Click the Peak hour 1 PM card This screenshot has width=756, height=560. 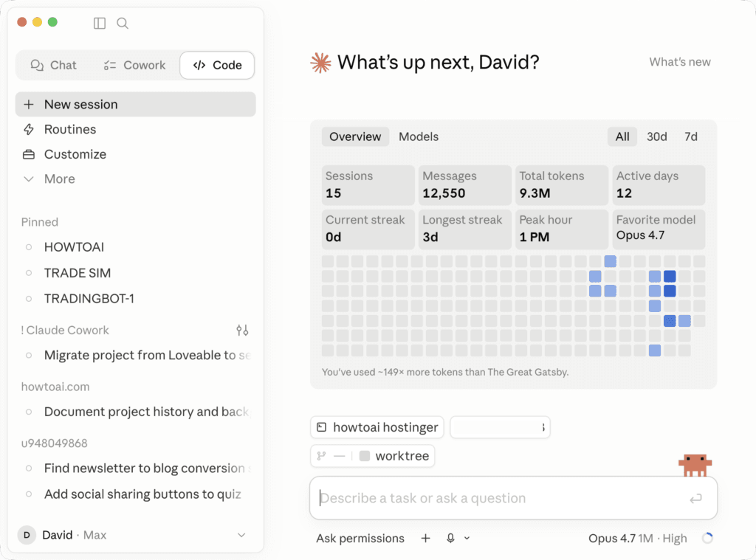[562, 229]
